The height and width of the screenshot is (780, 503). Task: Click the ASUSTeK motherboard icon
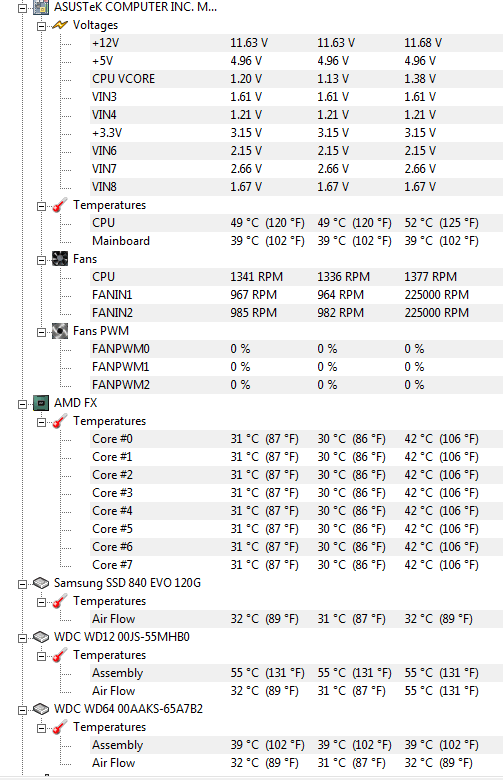pyautogui.click(x=41, y=7)
